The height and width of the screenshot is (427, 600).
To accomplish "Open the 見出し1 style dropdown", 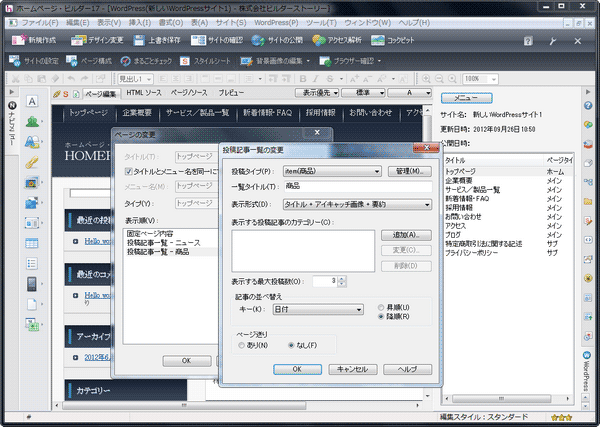I will pyautogui.click(x=135, y=79).
